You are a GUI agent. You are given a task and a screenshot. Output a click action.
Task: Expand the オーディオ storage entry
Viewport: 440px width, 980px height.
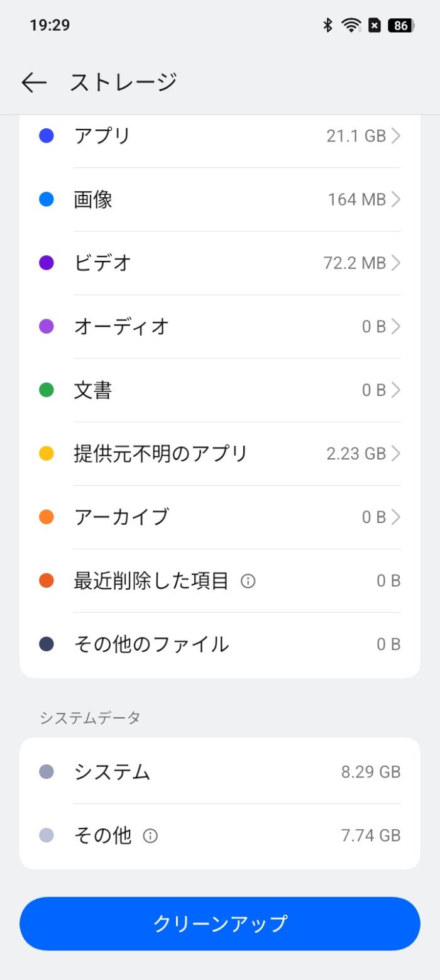coord(220,326)
